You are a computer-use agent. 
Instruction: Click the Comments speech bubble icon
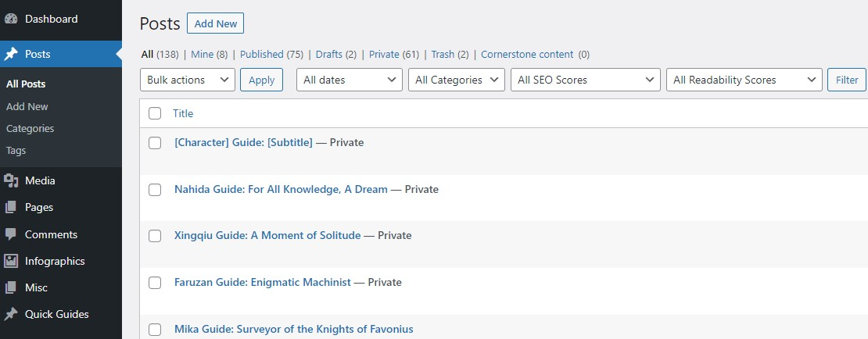click(11, 234)
